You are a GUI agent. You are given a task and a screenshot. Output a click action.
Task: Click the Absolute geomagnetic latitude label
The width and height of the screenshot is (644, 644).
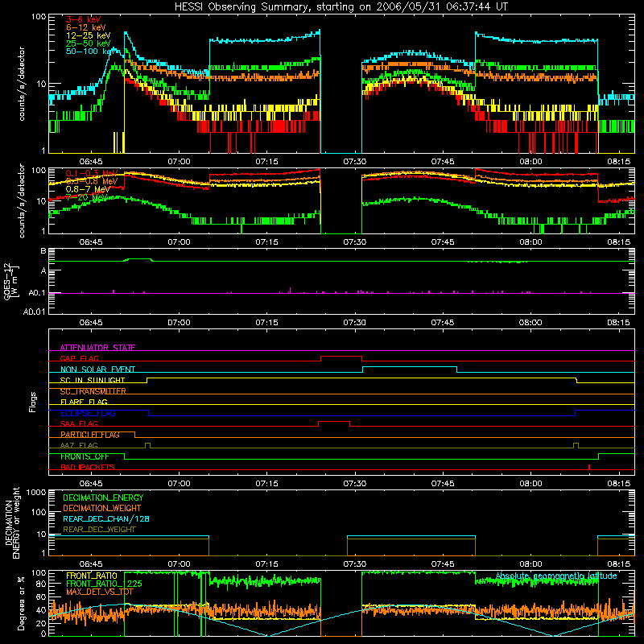point(556,576)
